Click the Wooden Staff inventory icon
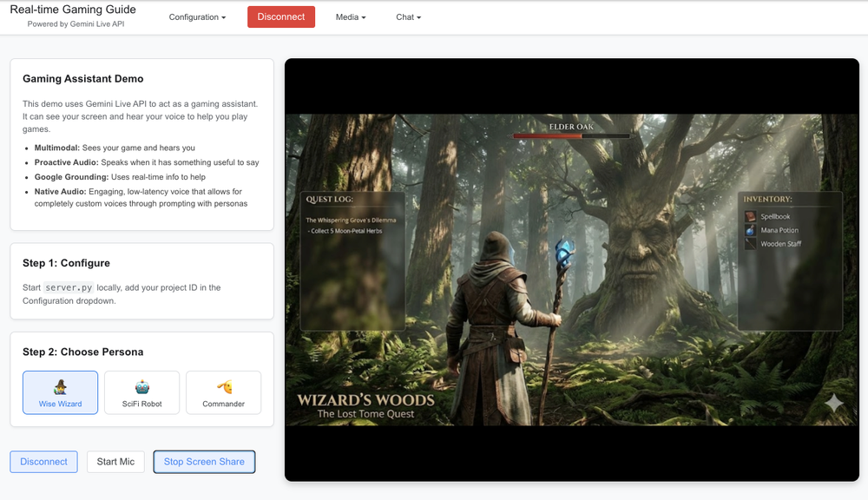 click(751, 244)
